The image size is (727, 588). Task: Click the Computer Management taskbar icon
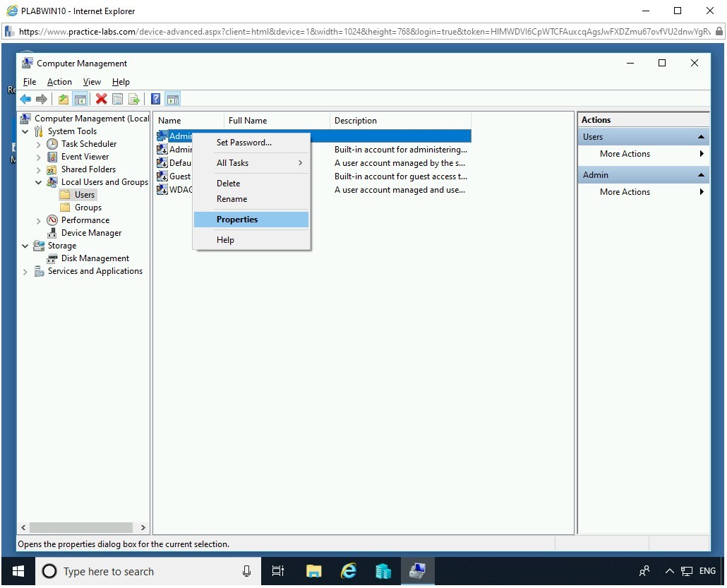[418, 571]
